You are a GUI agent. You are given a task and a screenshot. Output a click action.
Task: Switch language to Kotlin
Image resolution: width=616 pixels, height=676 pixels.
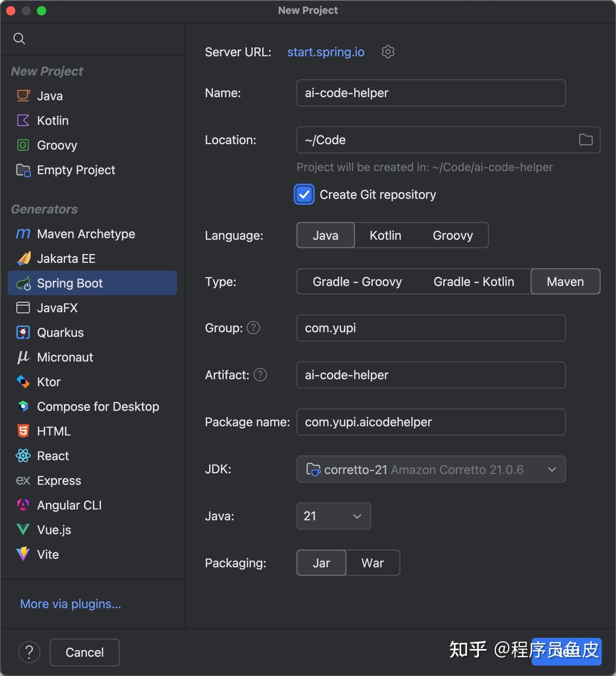click(x=385, y=235)
